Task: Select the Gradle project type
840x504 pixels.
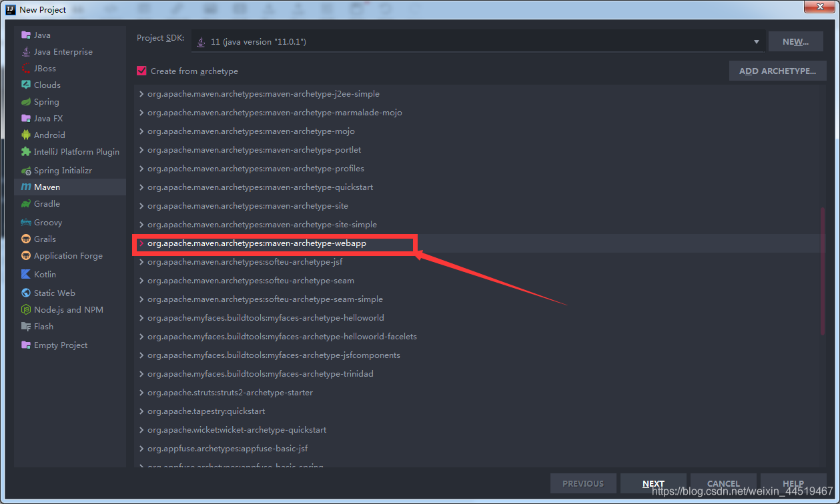Action: click(70, 204)
